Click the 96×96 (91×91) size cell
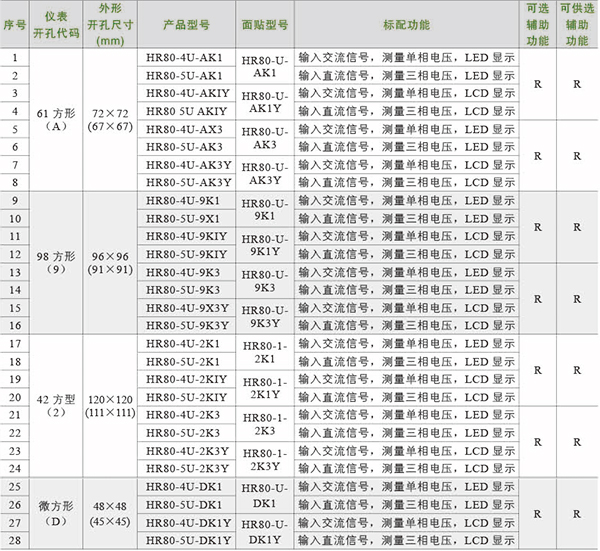The height and width of the screenshot is (551, 600). point(110,262)
